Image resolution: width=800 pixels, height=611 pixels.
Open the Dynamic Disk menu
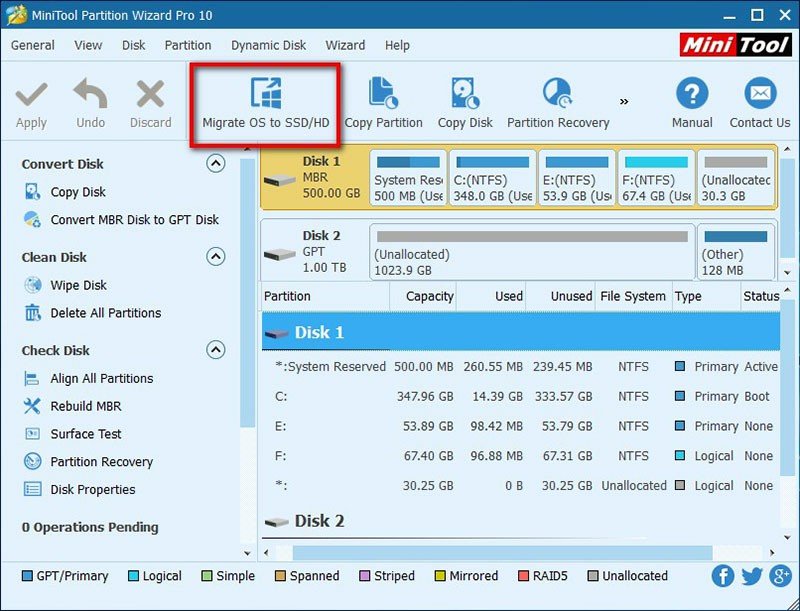tap(268, 45)
